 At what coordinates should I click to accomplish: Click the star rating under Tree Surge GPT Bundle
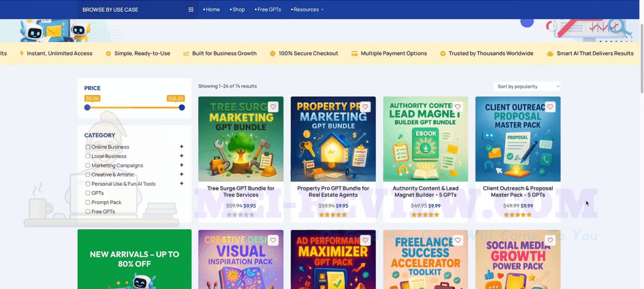241,215
